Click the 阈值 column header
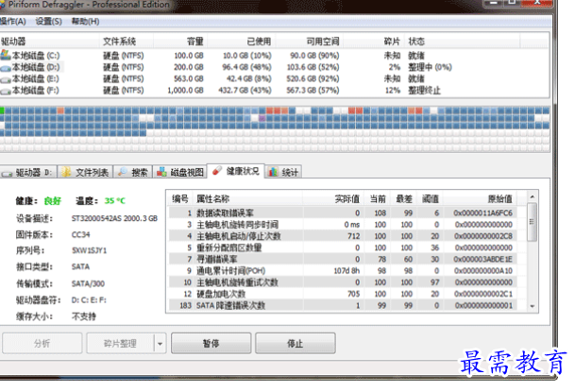Viewport: 575px width, 392px height. click(429, 199)
